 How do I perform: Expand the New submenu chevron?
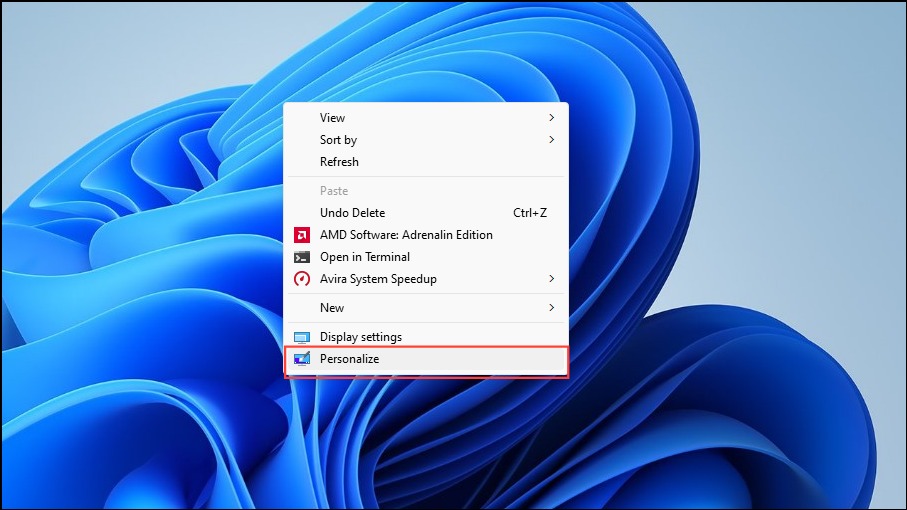(551, 308)
